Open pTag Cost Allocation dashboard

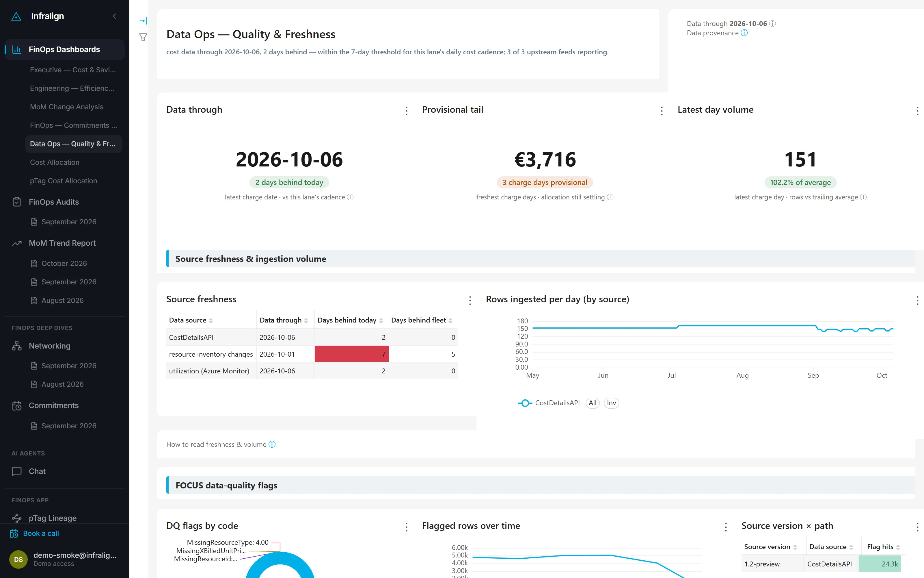64,181
